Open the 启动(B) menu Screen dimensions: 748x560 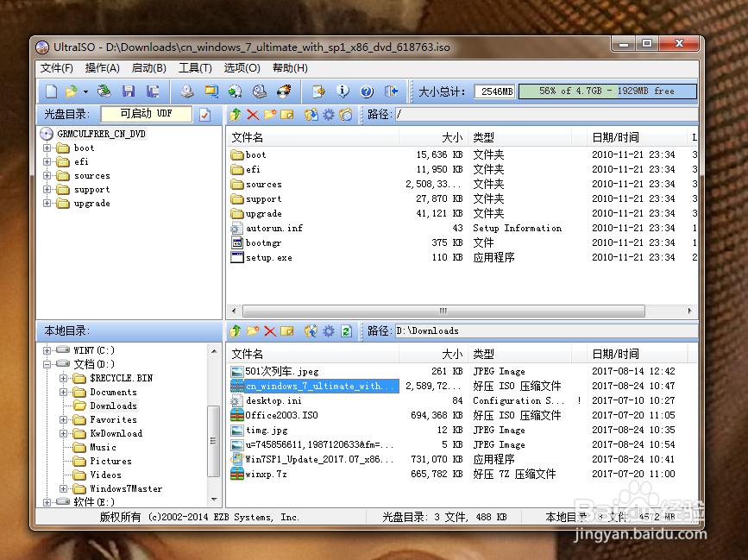pos(149,68)
